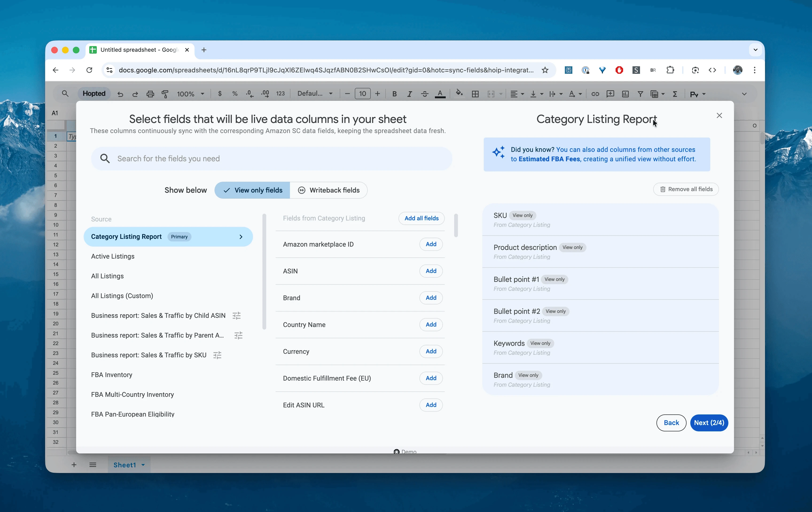The width and height of the screenshot is (812, 512).
Task: Toggle strikethrough formatting
Action: (425, 94)
